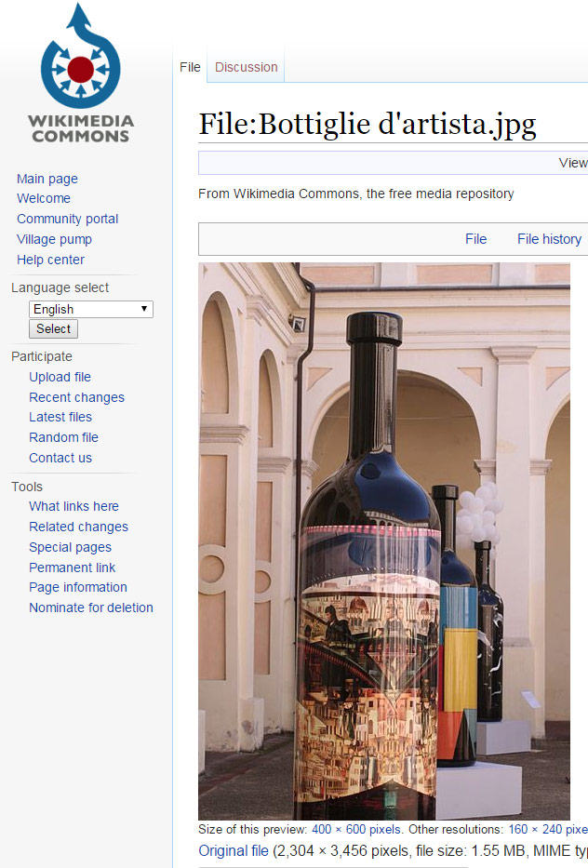Image resolution: width=588 pixels, height=868 pixels.
Task: Select the File tab
Action: (x=190, y=67)
